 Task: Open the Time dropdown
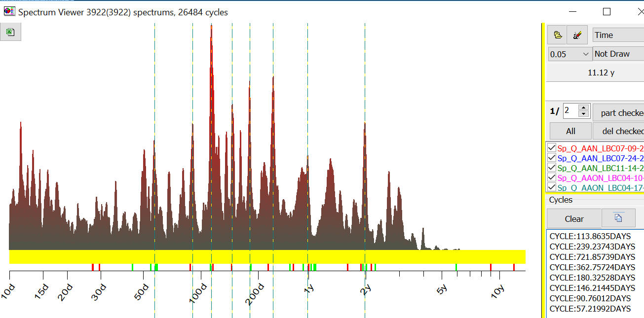tap(618, 35)
